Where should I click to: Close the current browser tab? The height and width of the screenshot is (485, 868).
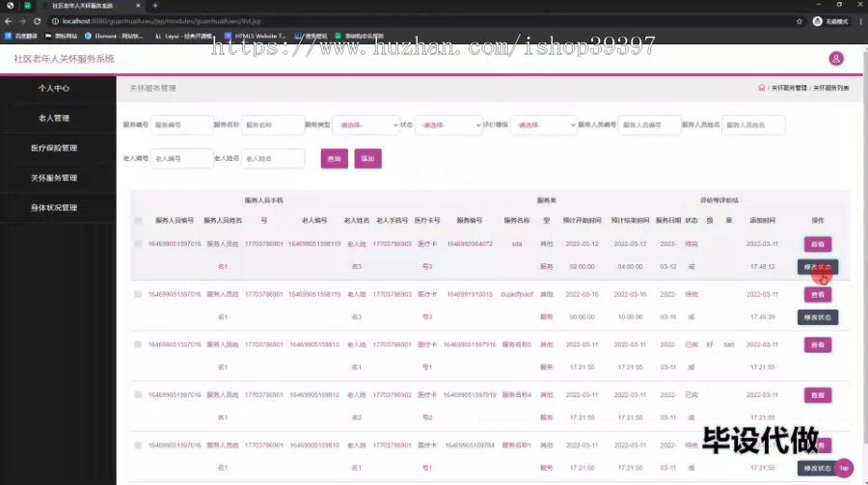click(x=138, y=6)
